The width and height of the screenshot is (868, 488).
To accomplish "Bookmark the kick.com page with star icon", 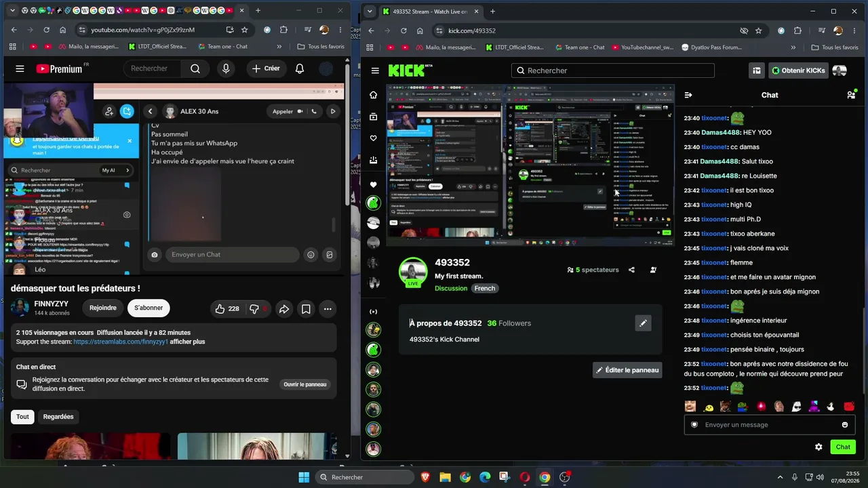I will coord(759,30).
